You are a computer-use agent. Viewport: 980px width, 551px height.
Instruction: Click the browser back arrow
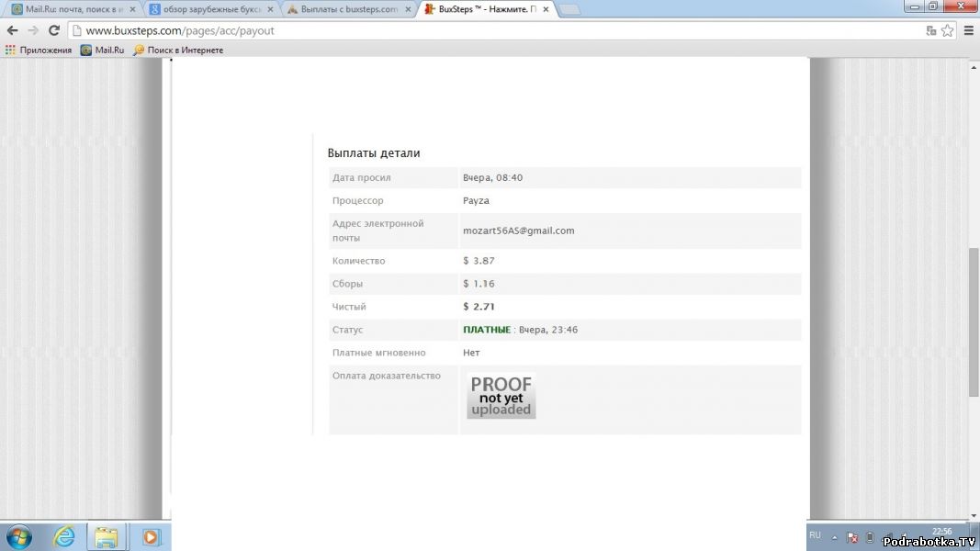pos(13,30)
